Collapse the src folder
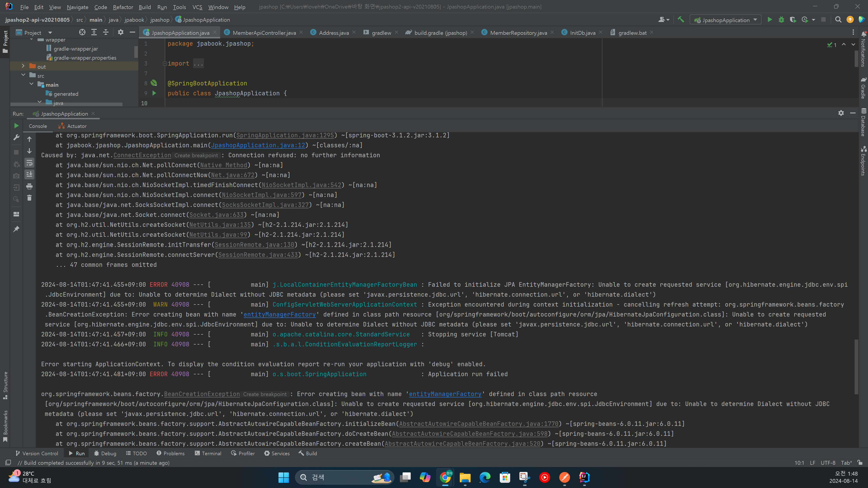The image size is (868, 488). pyautogui.click(x=23, y=75)
